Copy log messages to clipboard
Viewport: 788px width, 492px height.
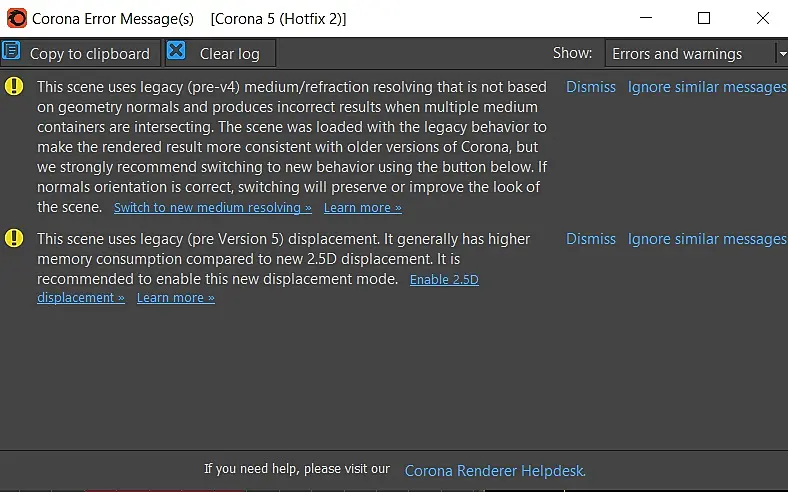click(80, 53)
